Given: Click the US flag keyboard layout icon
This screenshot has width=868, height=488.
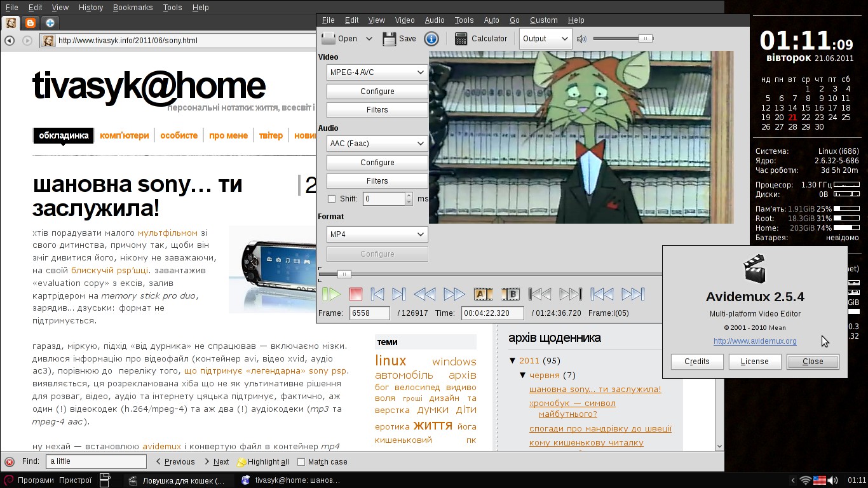Looking at the screenshot, I should point(820,480).
